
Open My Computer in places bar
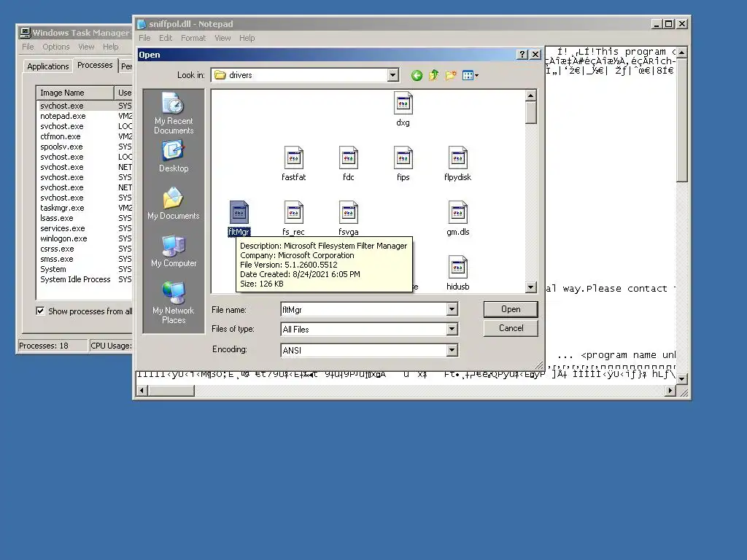pos(174,251)
